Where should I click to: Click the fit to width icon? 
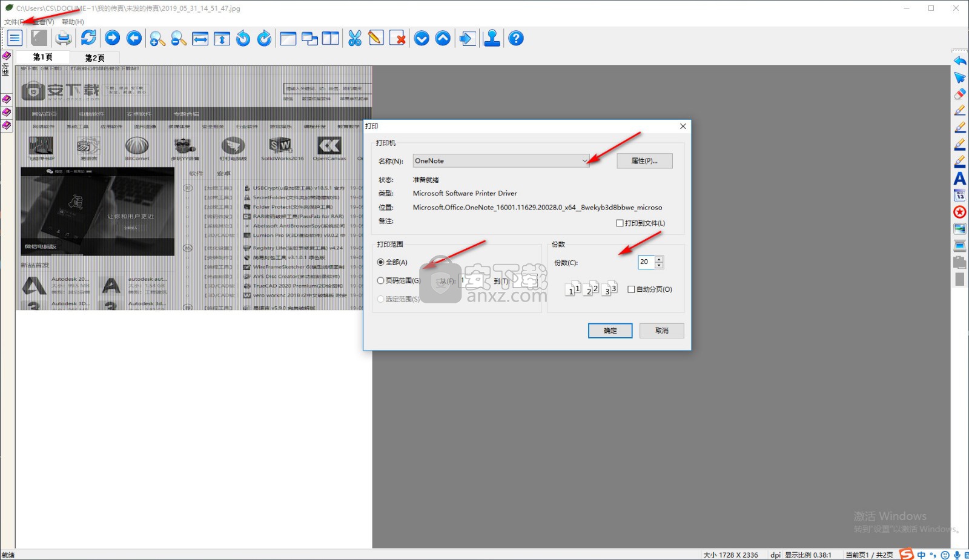[x=200, y=38]
